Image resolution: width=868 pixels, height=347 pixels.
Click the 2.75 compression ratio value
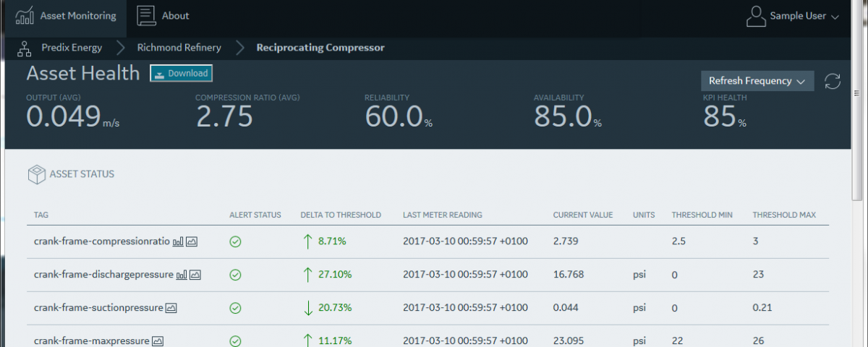coord(224,116)
